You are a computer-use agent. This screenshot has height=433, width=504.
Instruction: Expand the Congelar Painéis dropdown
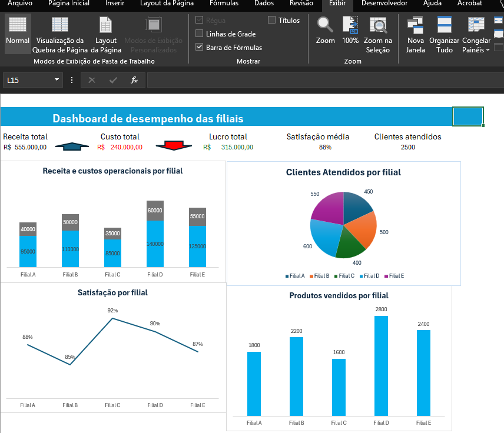click(476, 49)
